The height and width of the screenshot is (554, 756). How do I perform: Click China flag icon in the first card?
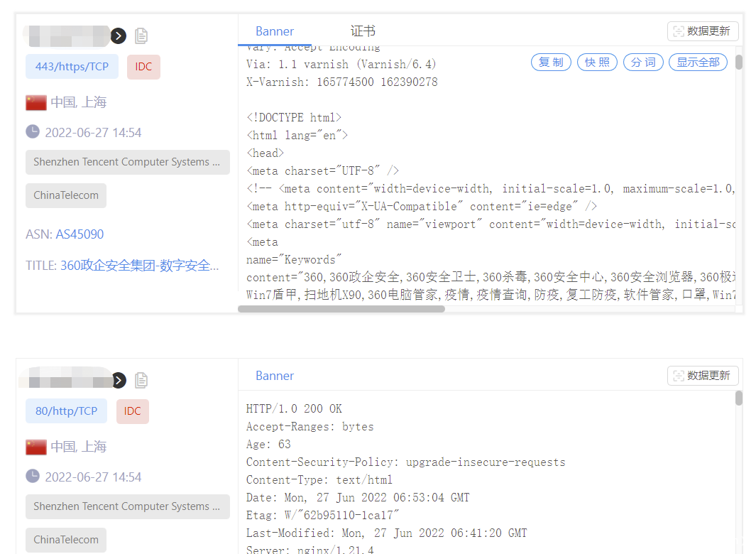point(36,103)
